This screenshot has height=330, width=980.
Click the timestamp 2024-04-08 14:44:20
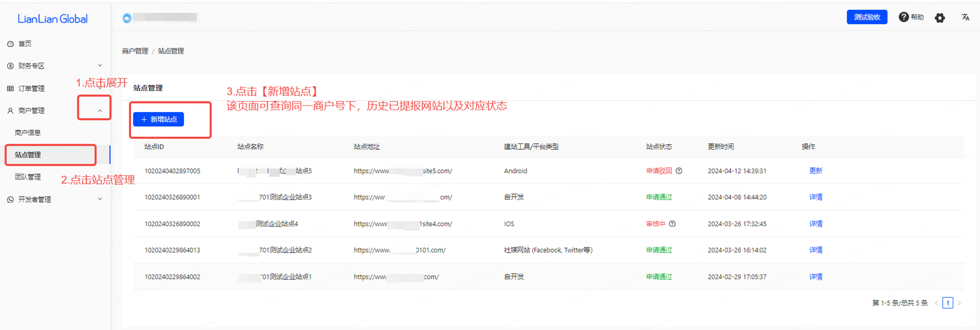737,197
